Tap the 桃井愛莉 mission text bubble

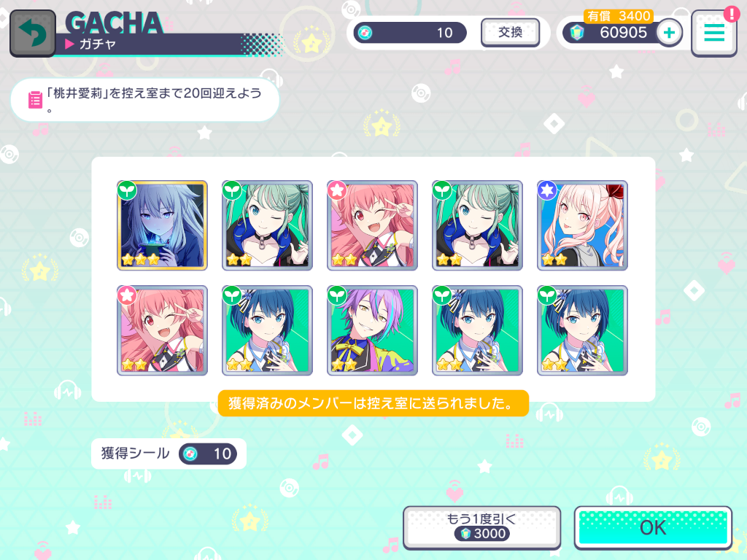145,100
